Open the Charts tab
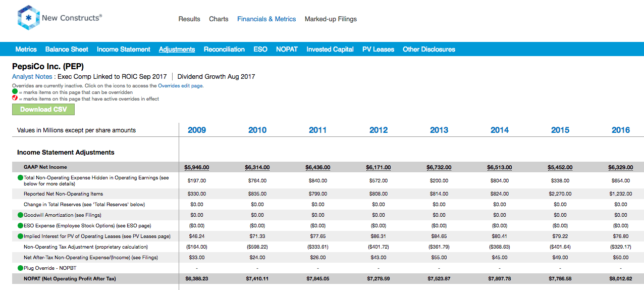 pyautogui.click(x=219, y=19)
